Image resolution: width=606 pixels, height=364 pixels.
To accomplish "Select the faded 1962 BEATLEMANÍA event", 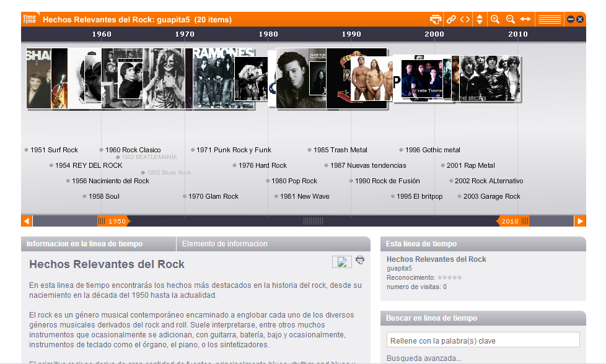I will [146, 157].
